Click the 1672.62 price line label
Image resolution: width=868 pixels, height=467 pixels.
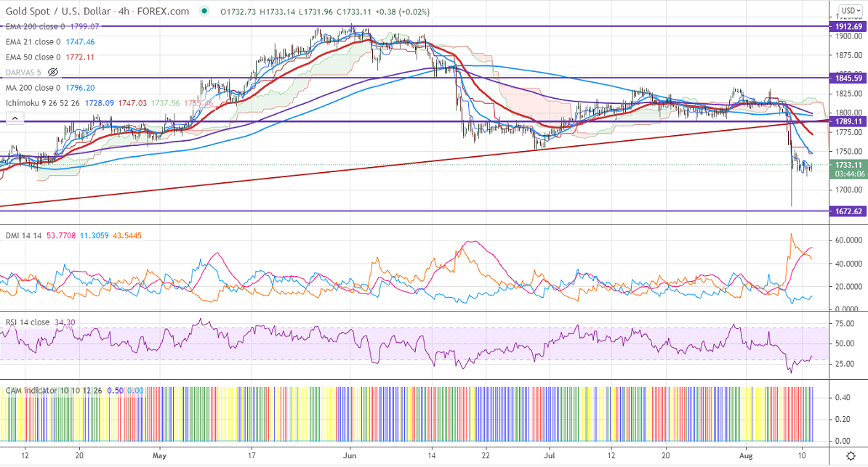(848, 211)
